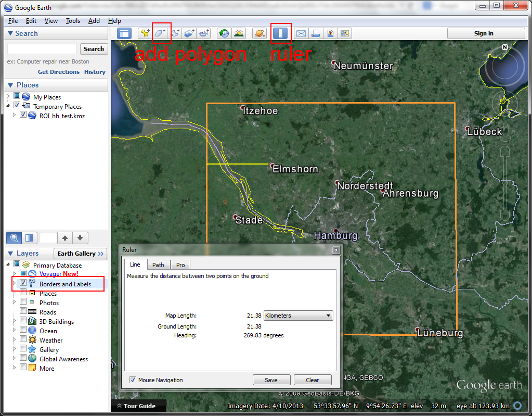Open the Ruler tool

point(280,33)
